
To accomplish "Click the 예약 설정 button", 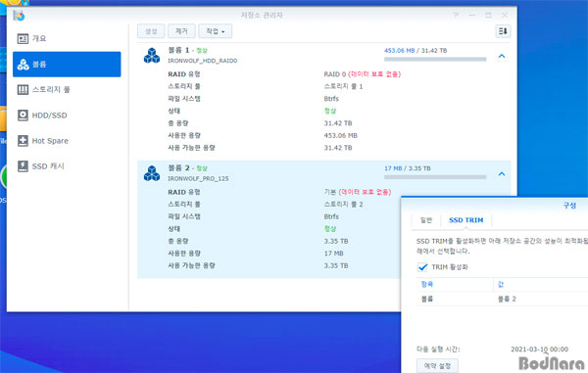I will point(437,365).
